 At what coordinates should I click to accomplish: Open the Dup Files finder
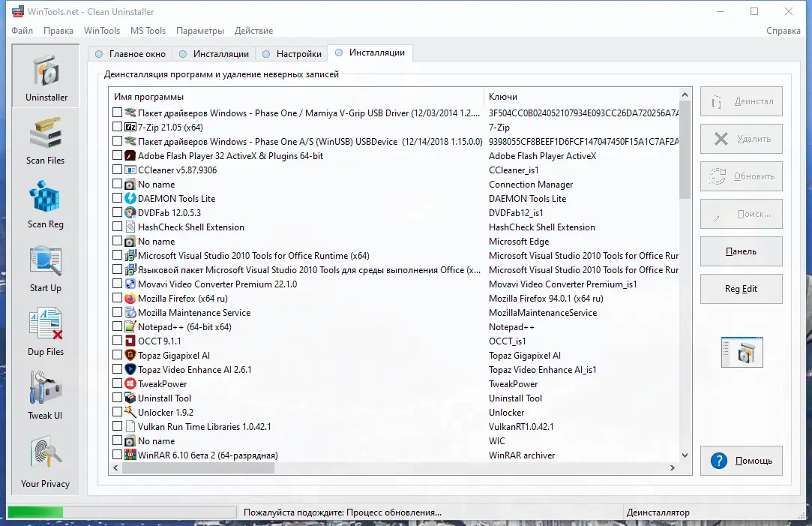(x=46, y=331)
